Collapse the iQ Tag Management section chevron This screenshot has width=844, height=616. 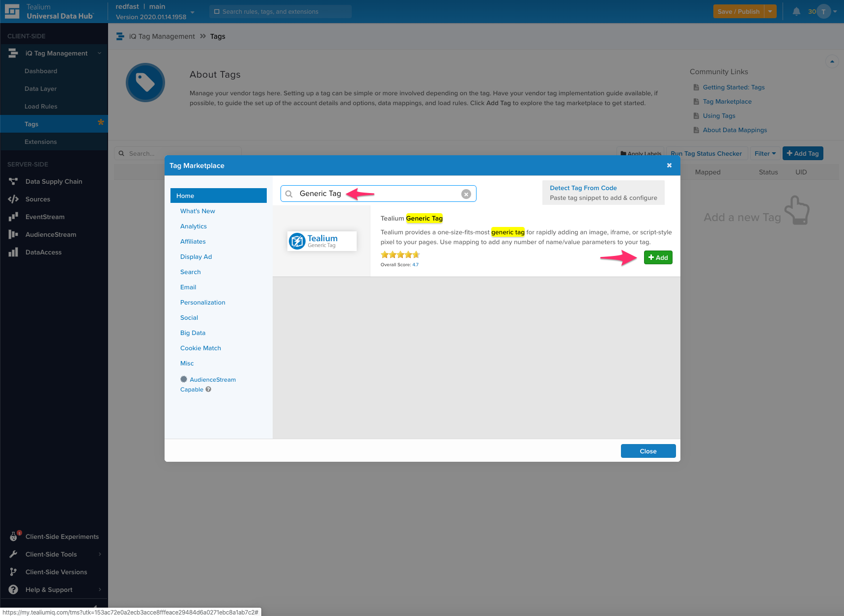[100, 53]
